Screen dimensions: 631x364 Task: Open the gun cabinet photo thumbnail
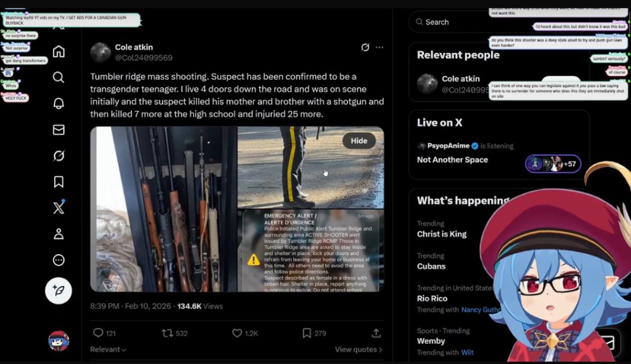click(164, 209)
